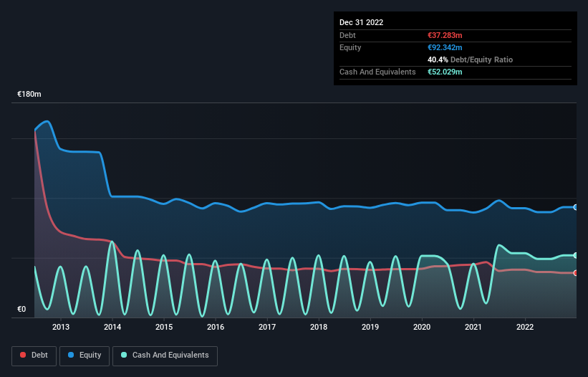Click the Equity label in tooltip
The width and height of the screenshot is (588, 377).
point(350,47)
